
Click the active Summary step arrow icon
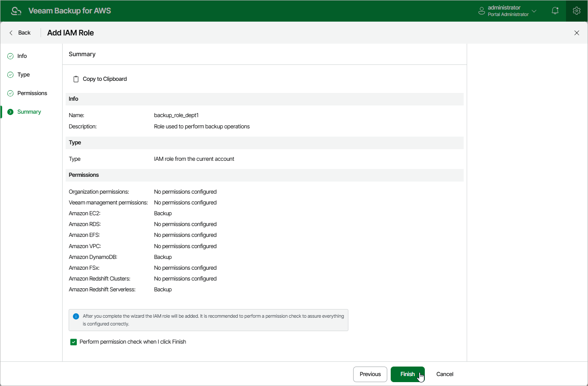(10, 112)
